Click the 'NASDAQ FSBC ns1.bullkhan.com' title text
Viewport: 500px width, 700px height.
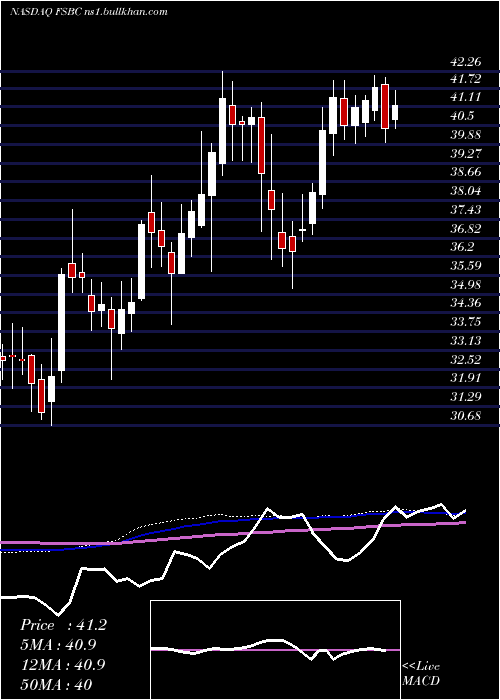(x=89, y=12)
